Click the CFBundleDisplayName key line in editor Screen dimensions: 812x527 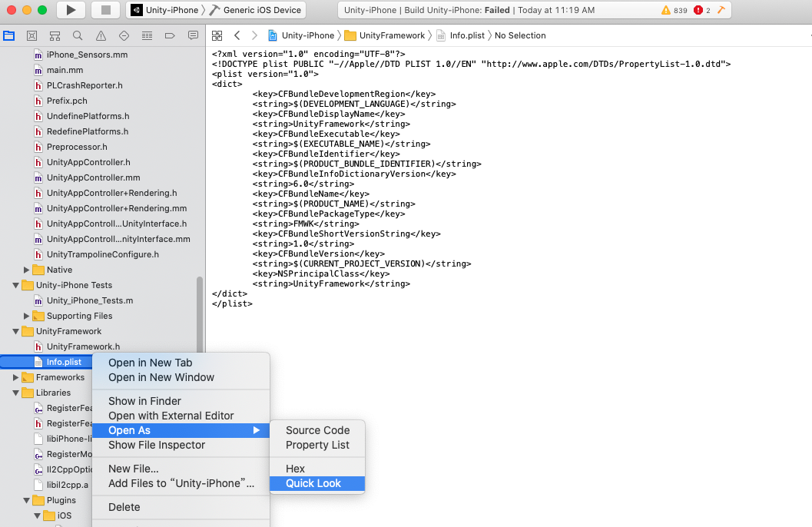[x=329, y=114]
